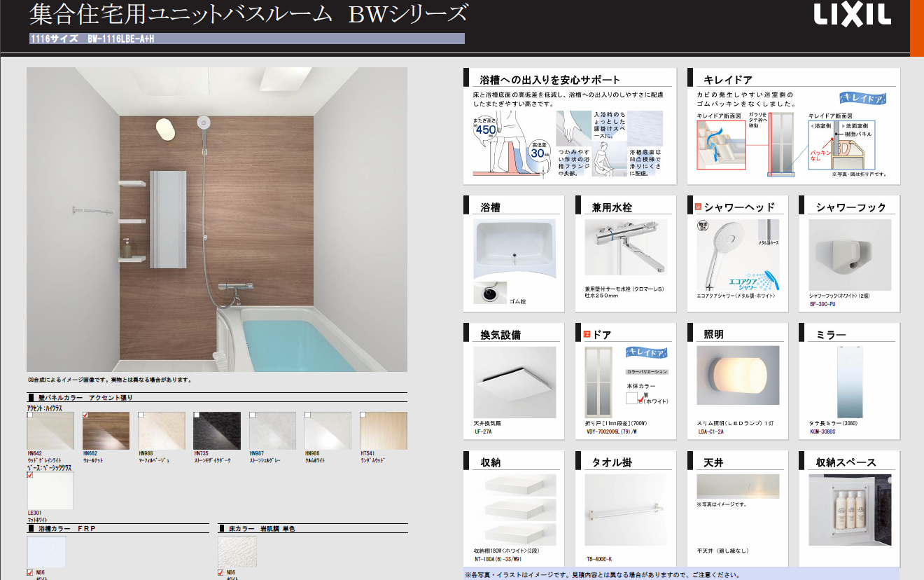Click the orange marker next to シャワーヘッド
This screenshot has width=924, height=580.
pyautogui.click(x=697, y=207)
